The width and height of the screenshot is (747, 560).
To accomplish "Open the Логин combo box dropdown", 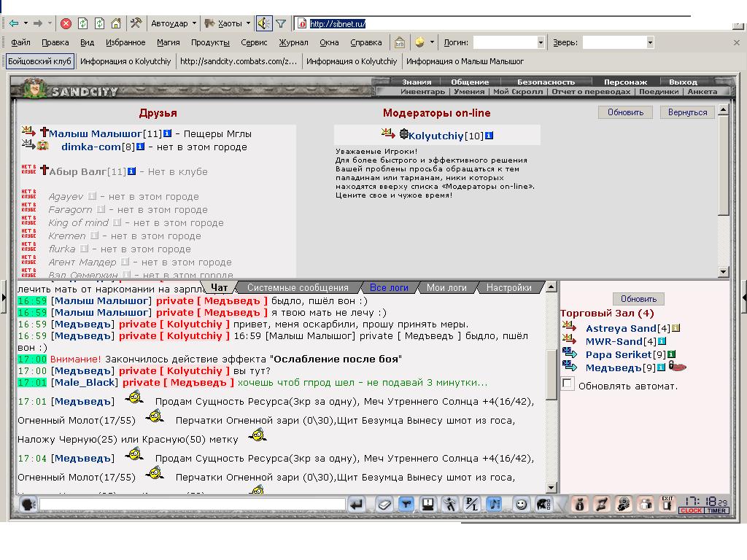I will click(x=541, y=43).
